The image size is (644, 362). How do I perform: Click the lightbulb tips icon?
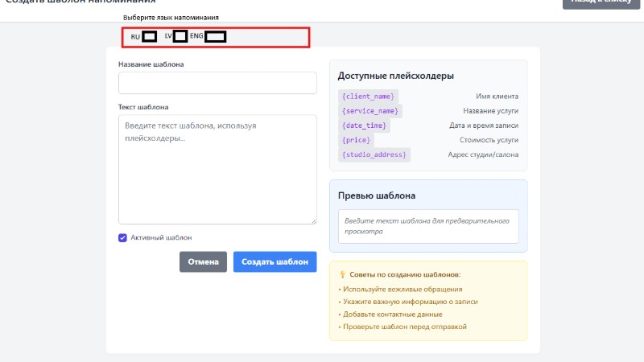[x=342, y=274]
